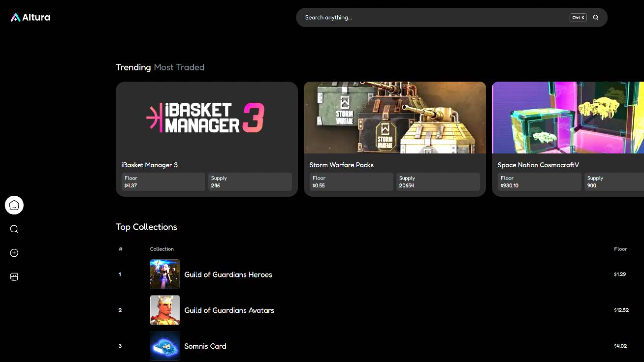The height and width of the screenshot is (362, 644).
Task: Switch to the Trending tab
Action: (133, 67)
